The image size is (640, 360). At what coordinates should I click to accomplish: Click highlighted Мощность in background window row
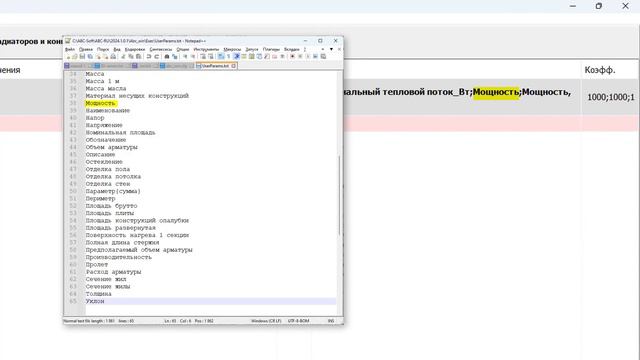(x=496, y=92)
